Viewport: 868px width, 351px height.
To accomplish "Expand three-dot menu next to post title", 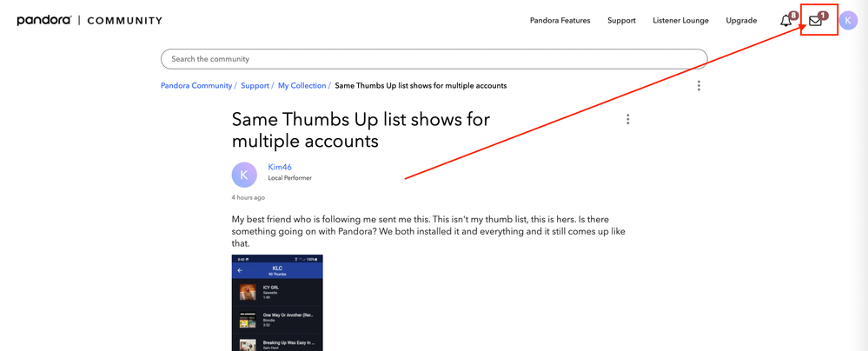I will (628, 119).
